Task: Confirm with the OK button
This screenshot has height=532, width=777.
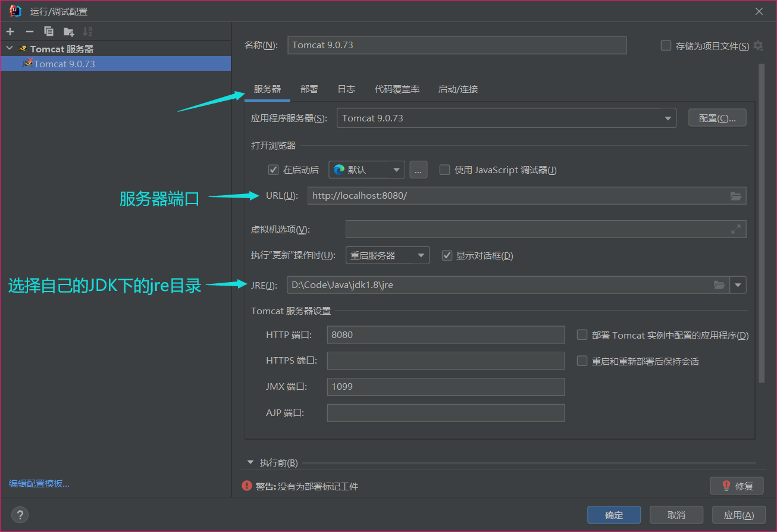Action: click(614, 515)
